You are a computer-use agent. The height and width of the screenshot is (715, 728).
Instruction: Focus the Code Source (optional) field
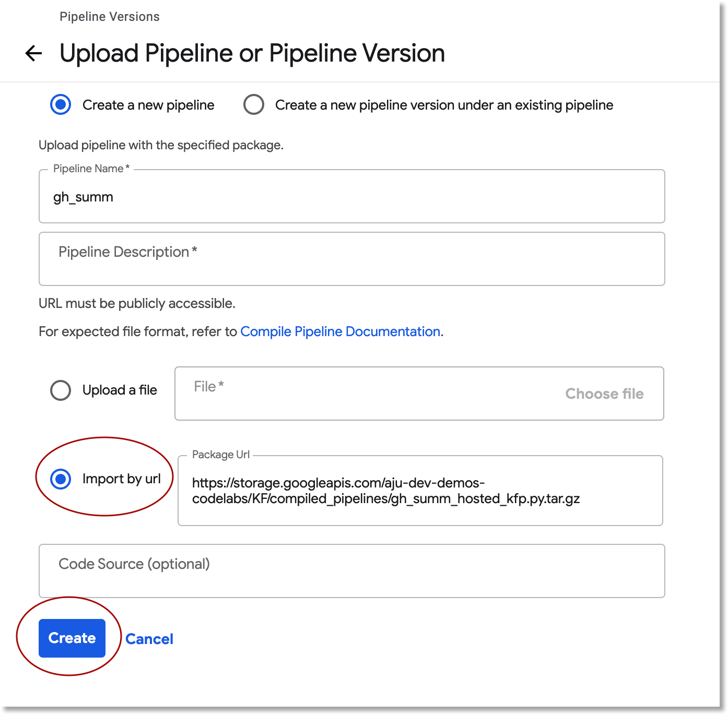coord(351,571)
